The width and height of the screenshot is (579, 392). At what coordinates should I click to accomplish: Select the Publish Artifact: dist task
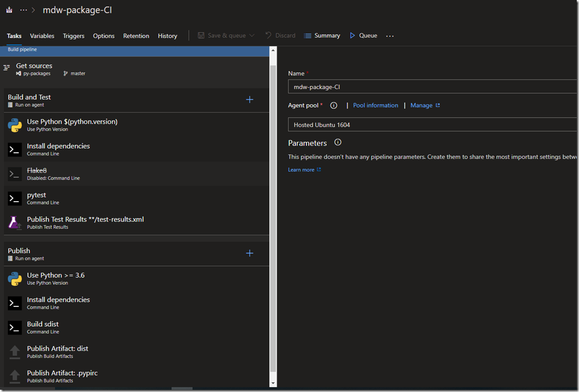pyautogui.click(x=137, y=352)
